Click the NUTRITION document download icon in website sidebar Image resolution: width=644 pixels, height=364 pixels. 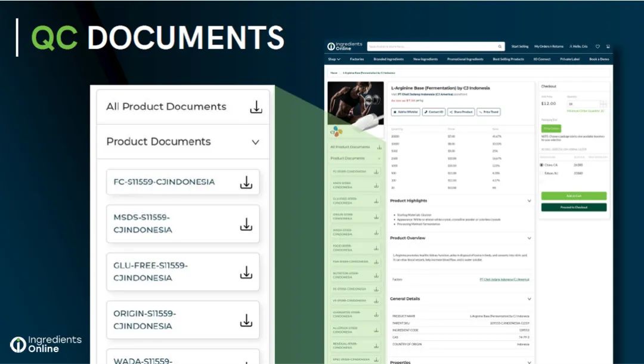[376, 275]
